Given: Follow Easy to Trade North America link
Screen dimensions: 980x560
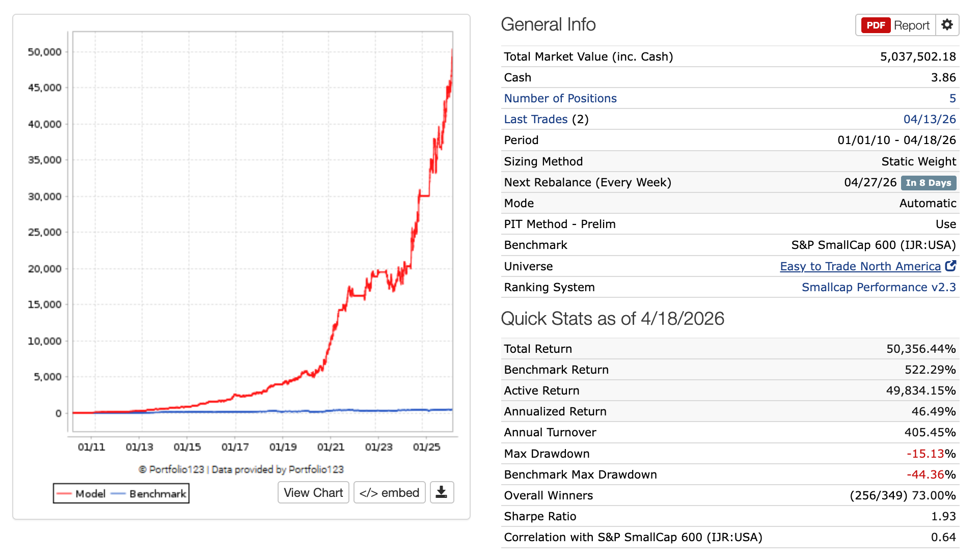Looking at the screenshot, I should tap(860, 266).
